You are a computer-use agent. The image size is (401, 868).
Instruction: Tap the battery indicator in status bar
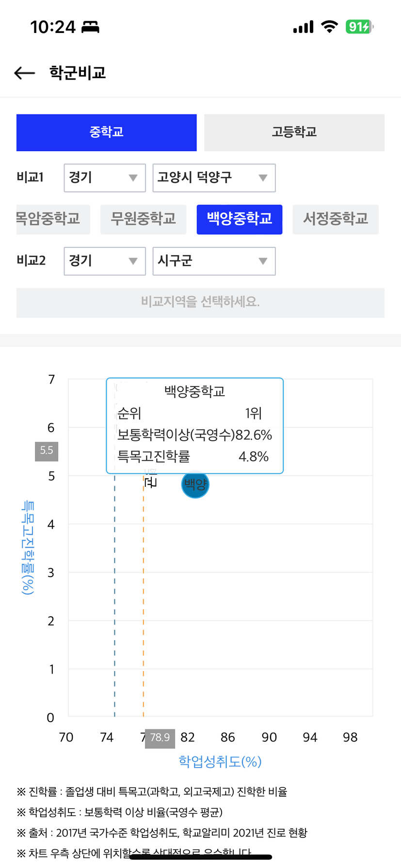(x=359, y=27)
